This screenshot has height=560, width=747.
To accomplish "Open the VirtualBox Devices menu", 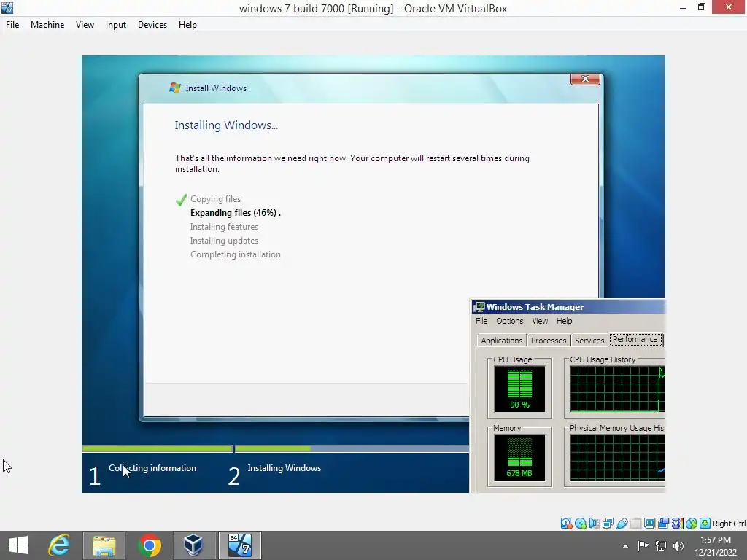I will [x=152, y=25].
